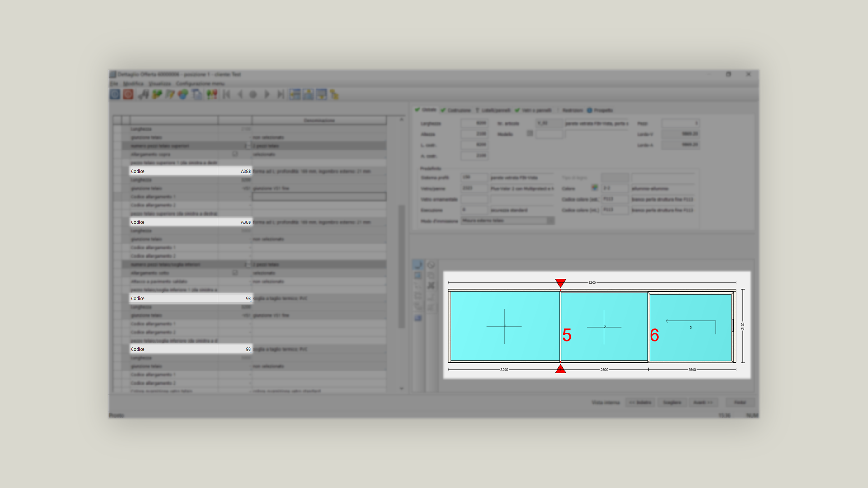
Task: Click the Pezzi input field
Action: 681,123
